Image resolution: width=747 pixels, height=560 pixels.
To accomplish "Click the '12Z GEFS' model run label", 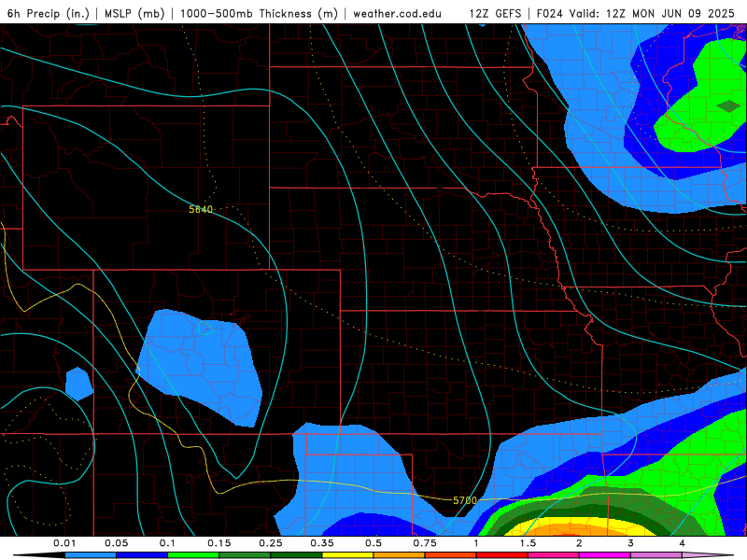I will tap(496, 13).
